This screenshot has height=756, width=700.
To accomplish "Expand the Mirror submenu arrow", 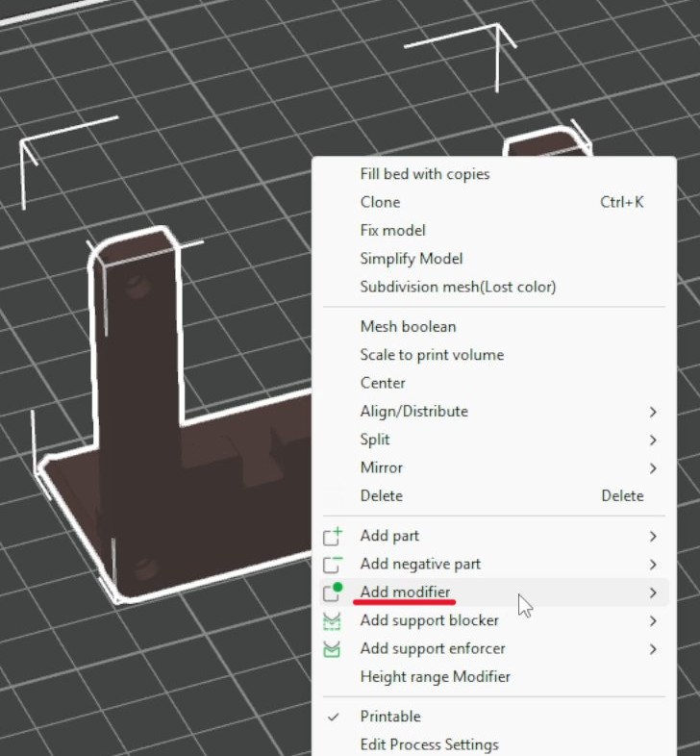I will click(x=653, y=468).
